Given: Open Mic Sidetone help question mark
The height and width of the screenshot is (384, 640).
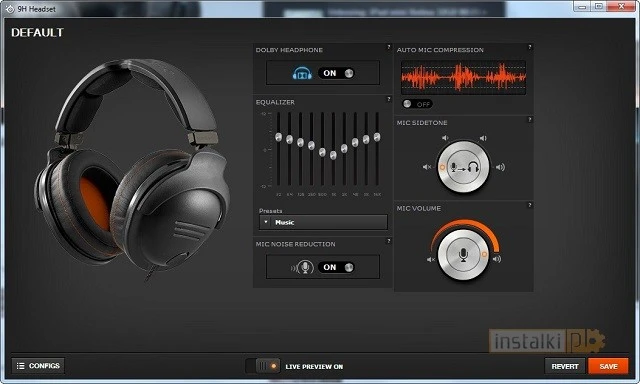Looking at the screenshot, I should coord(530,120).
